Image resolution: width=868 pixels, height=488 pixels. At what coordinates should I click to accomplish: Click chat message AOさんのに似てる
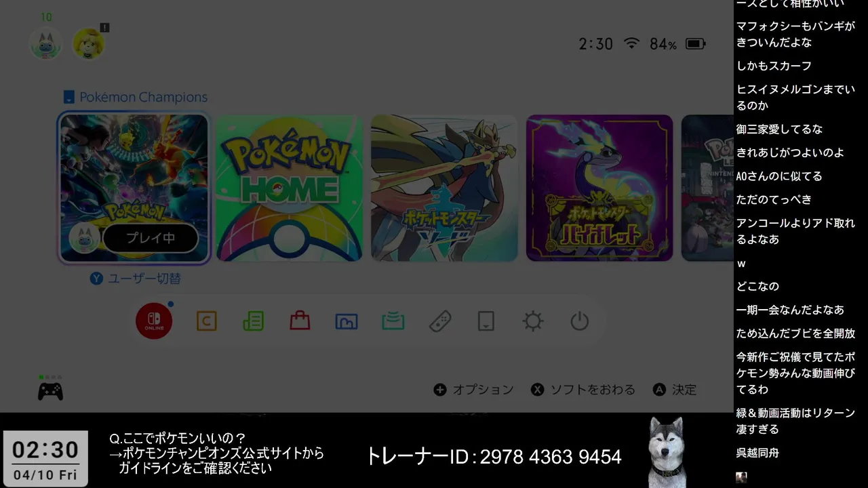click(779, 176)
